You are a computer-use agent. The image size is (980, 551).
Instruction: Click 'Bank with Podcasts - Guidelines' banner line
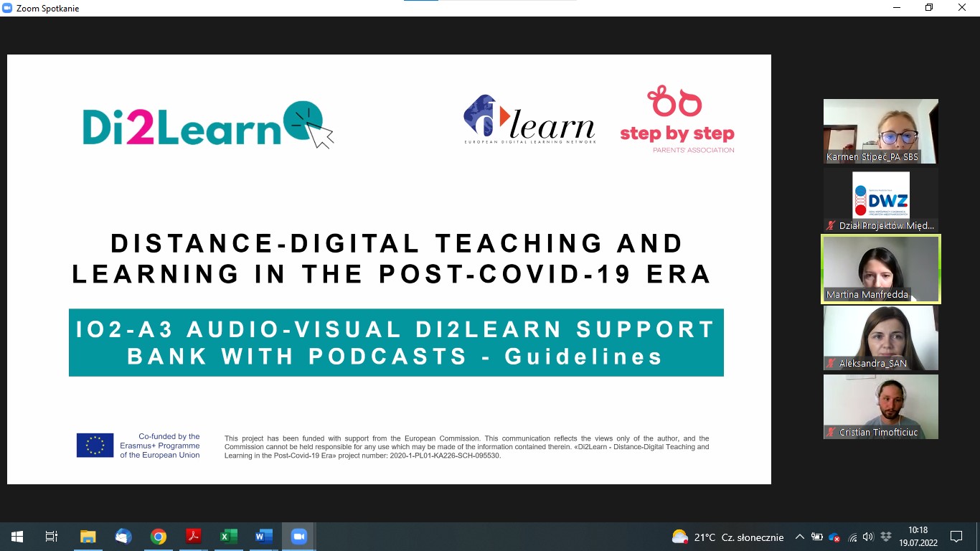pos(395,356)
